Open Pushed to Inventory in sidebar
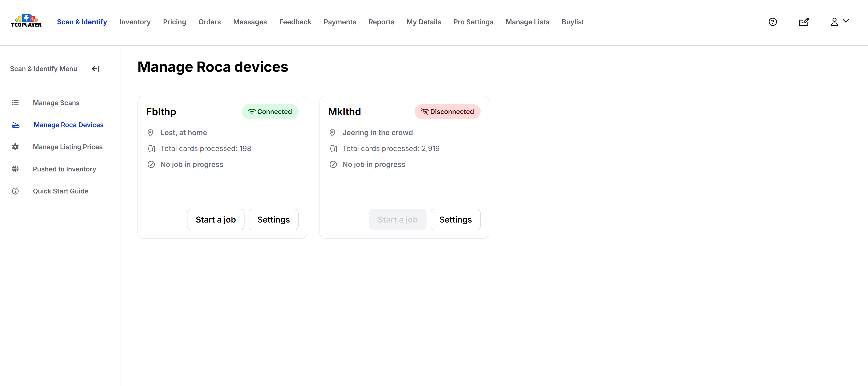The width and height of the screenshot is (868, 386). coord(64,169)
